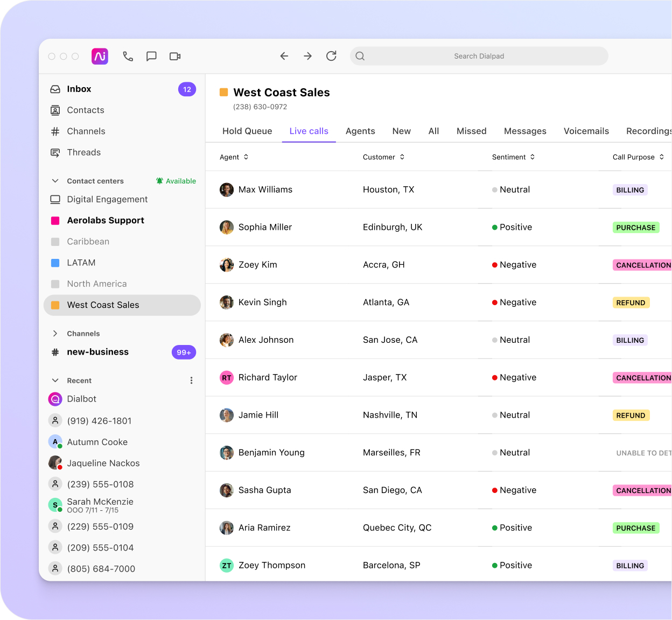Open the messages icon in the top toolbar

[151, 56]
